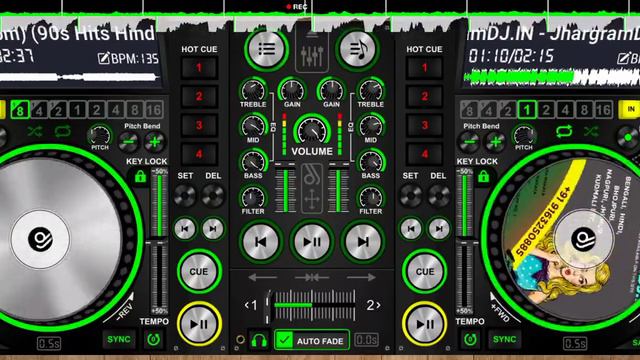Image resolution: width=640 pixels, height=360 pixels.
Task: Click left deck tempo reset icon
Action: click(x=153, y=339)
